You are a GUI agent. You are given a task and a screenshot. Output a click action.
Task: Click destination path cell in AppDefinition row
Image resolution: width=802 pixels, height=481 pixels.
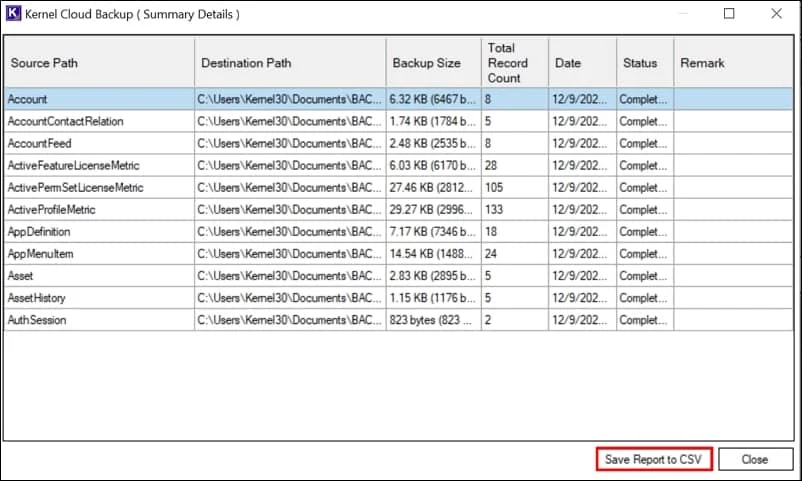point(291,231)
